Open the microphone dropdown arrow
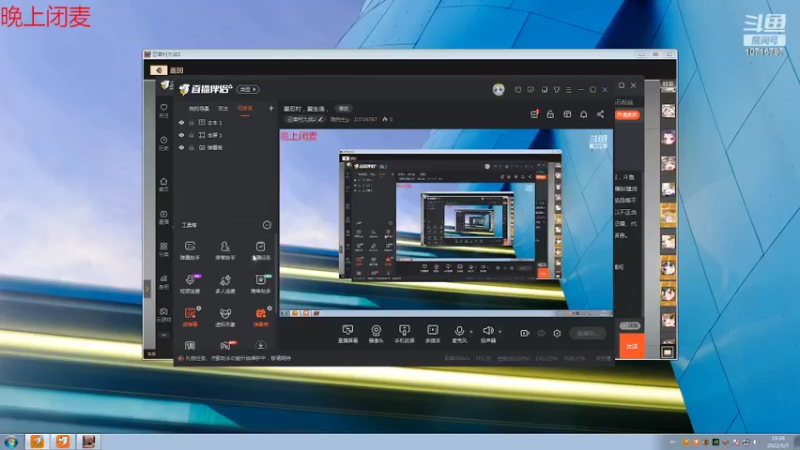 coord(471,332)
